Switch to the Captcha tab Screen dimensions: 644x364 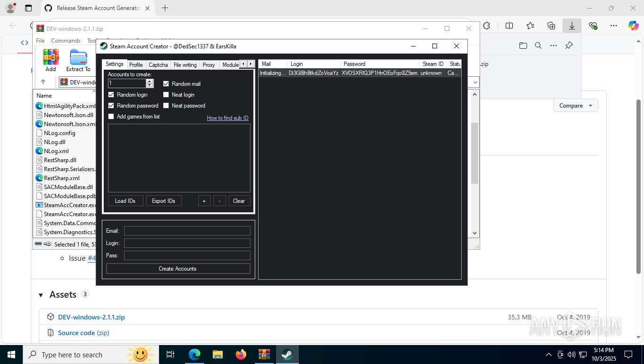click(x=158, y=65)
